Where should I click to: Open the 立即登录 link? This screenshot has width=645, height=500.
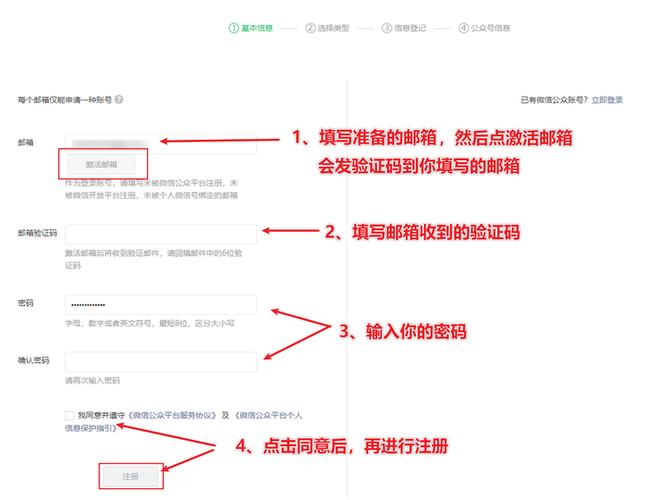tap(607, 100)
